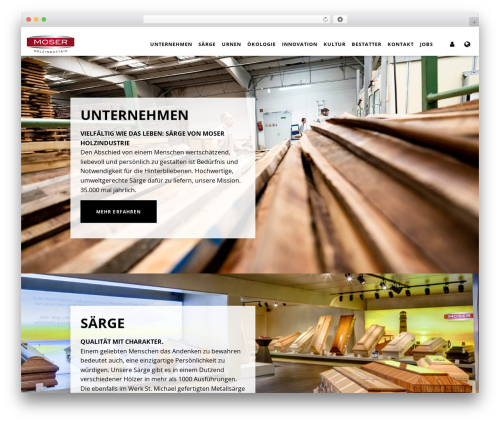Open the user account icon

point(452,44)
